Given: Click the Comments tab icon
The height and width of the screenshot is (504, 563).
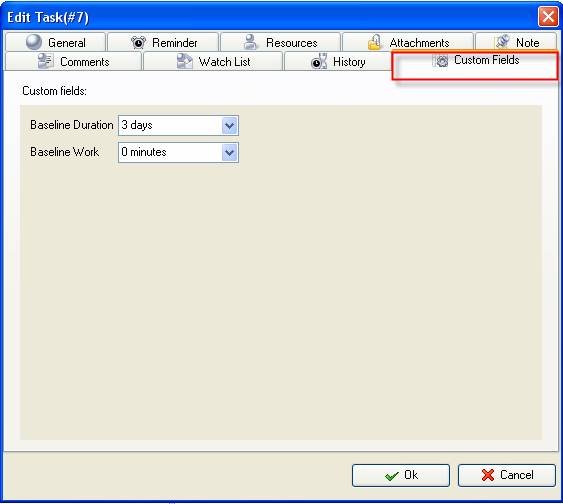Looking at the screenshot, I should pyautogui.click(x=46, y=61).
